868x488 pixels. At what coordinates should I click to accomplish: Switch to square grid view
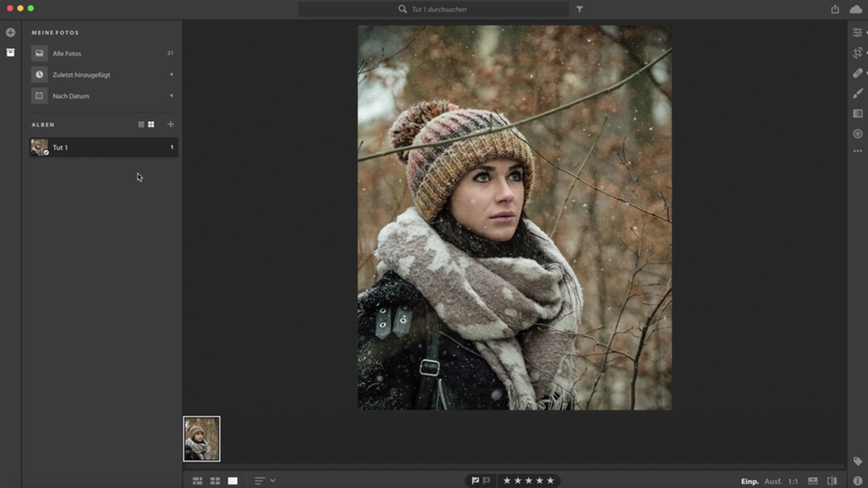(x=215, y=481)
